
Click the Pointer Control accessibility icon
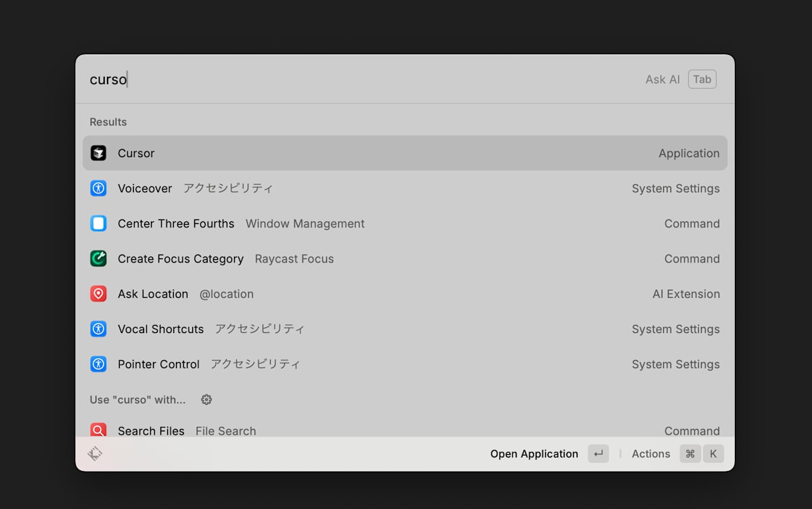99,364
